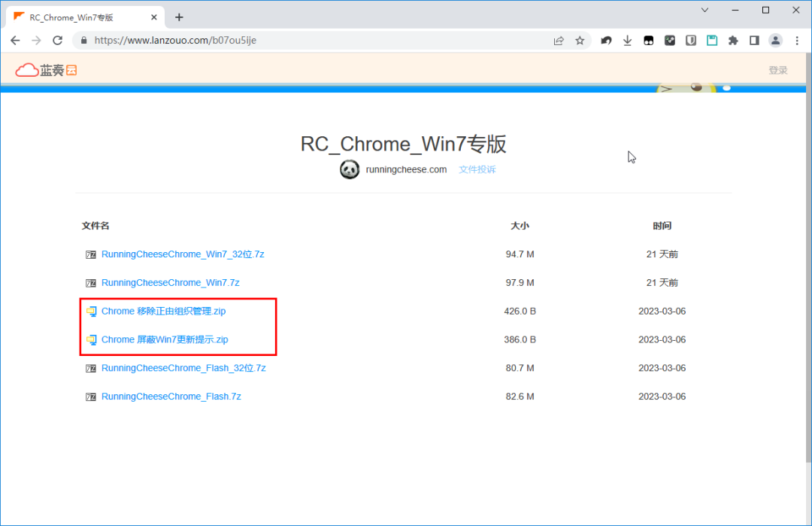Click the 82.6 M size value

click(x=520, y=397)
